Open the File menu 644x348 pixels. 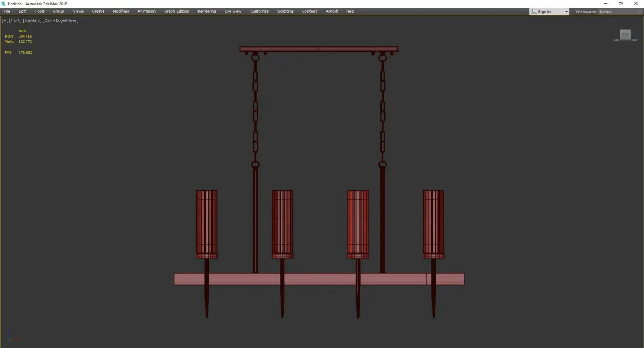[7, 11]
